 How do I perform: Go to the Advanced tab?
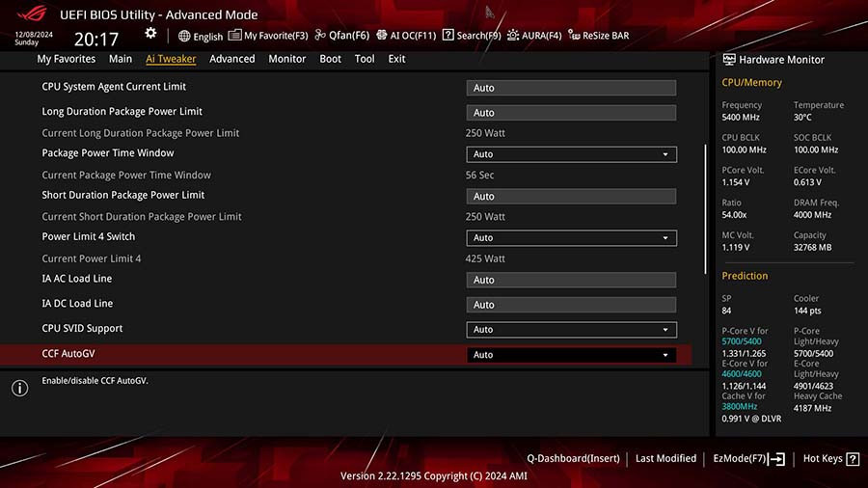[231, 59]
